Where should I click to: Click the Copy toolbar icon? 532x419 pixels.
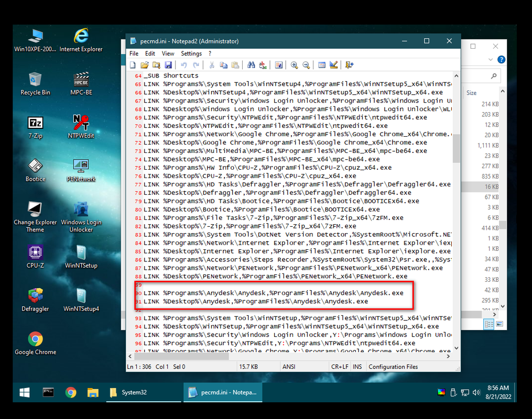[223, 65]
